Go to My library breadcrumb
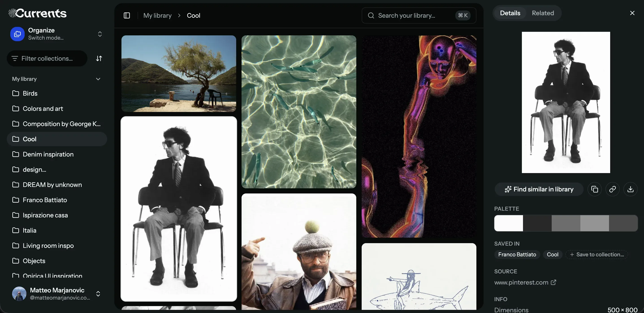The width and height of the screenshot is (644, 313). tap(158, 15)
